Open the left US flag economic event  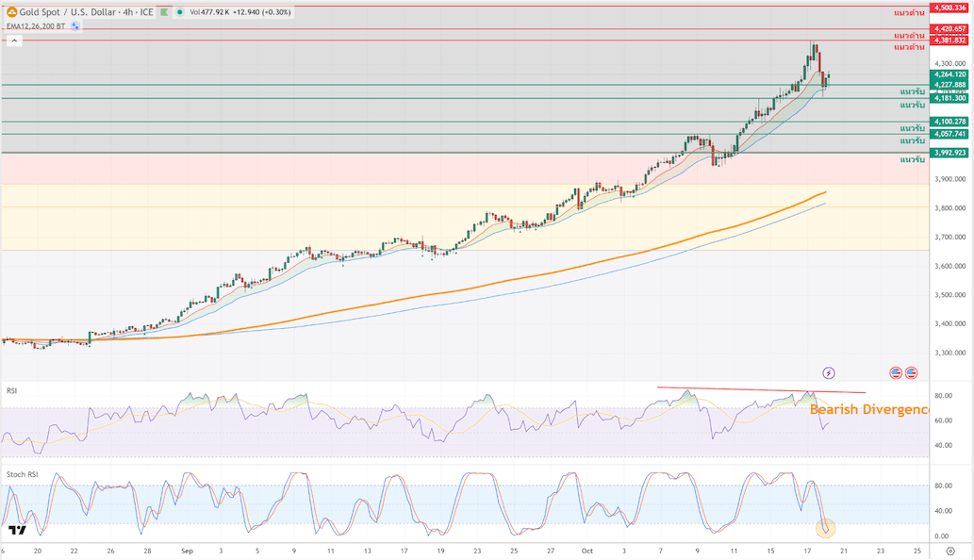tap(896, 373)
